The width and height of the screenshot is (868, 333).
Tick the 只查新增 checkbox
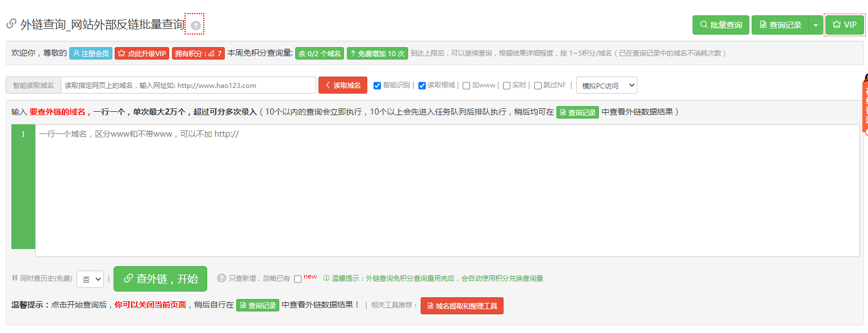(297, 279)
